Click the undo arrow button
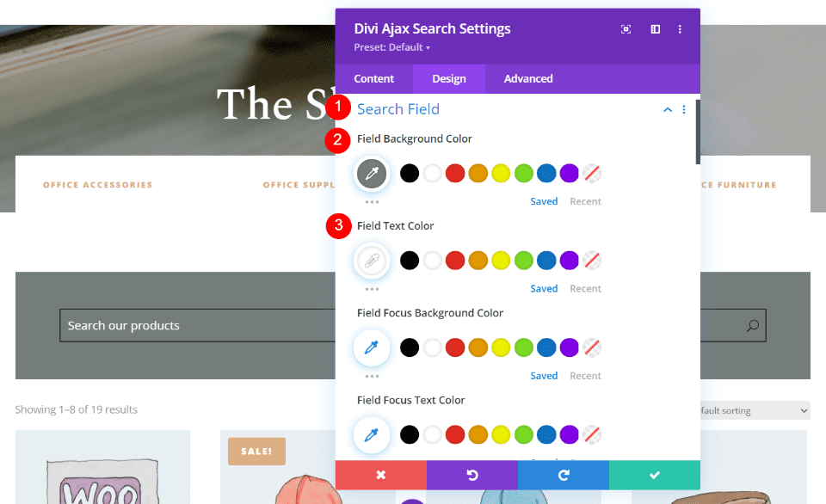Image resolution: width=826 pixels, height=504 pixels. click(x=472, y=475)
